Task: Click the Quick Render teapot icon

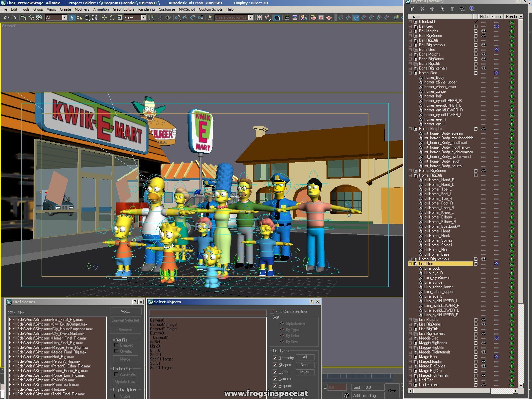Action: 329,17
